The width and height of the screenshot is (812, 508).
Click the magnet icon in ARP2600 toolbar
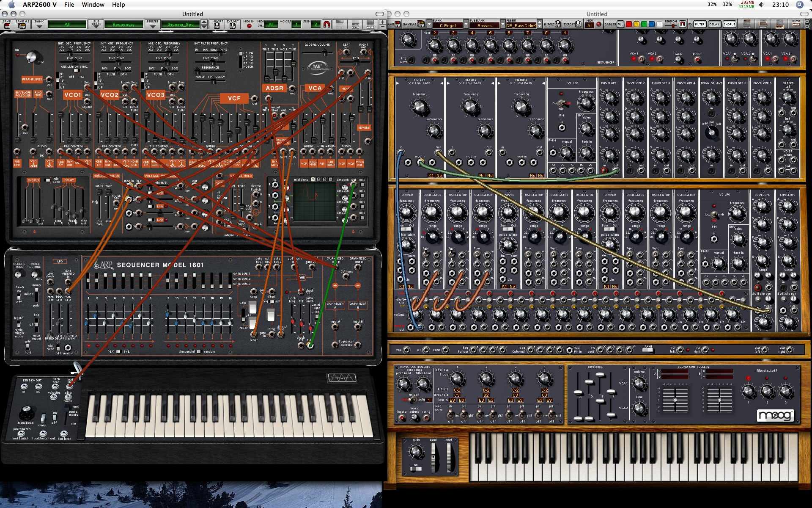coord(326,25)
